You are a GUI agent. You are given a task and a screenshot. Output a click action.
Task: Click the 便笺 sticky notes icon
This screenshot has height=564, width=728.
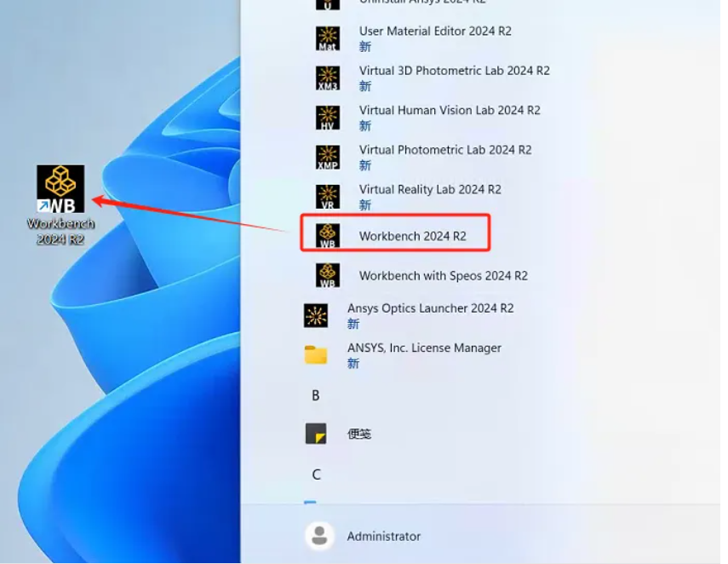(x=316, y=434)
